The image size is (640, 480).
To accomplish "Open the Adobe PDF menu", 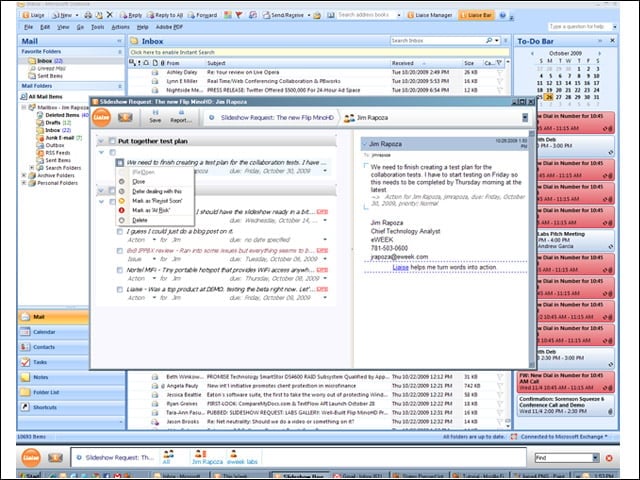I will tap(169, 27).
